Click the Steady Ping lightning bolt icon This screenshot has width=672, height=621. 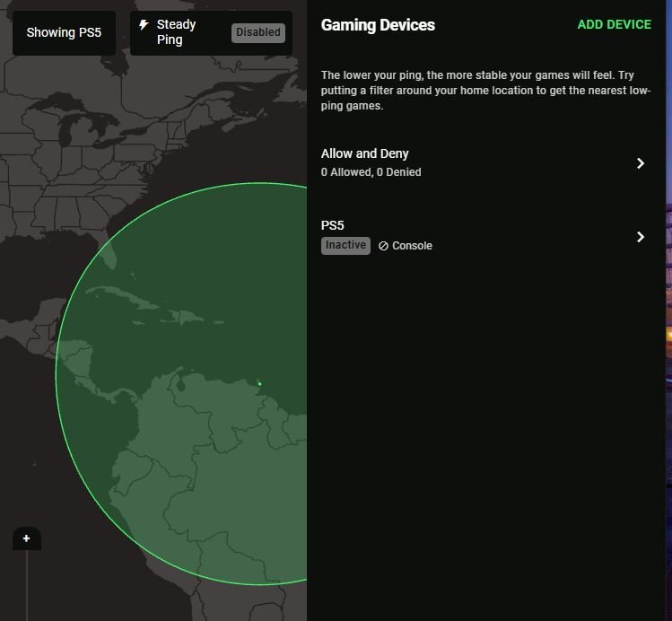pyautogui.click(x=144, y=25)
